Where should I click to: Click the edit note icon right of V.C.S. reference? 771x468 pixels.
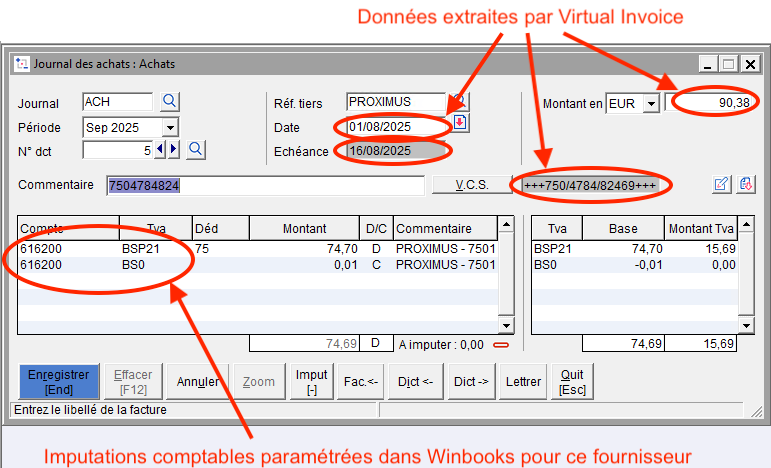point(721,184)
